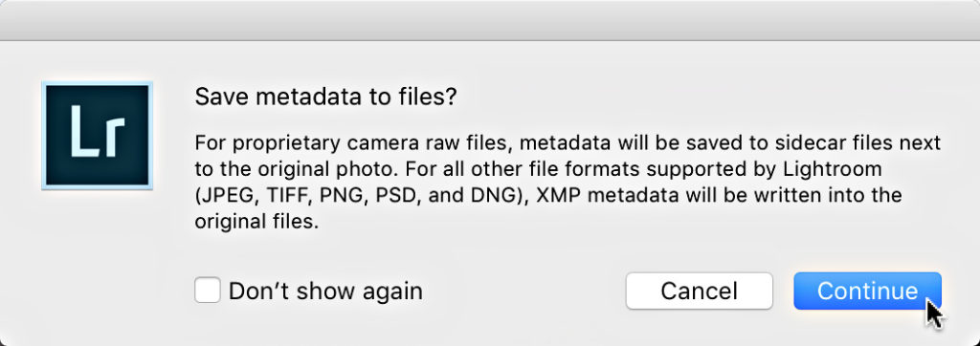Click the final line reading original files
Viewport: 980px width, 346px height.
[256, 222]
